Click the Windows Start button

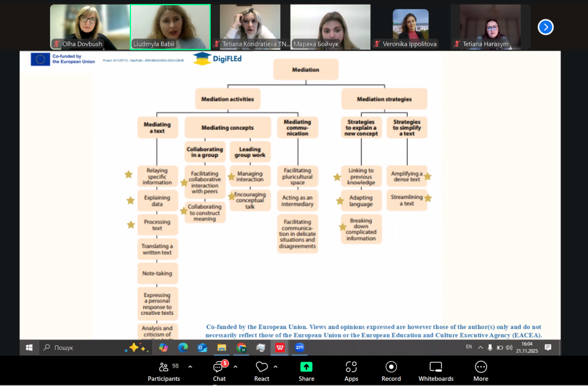coord(29,348)
